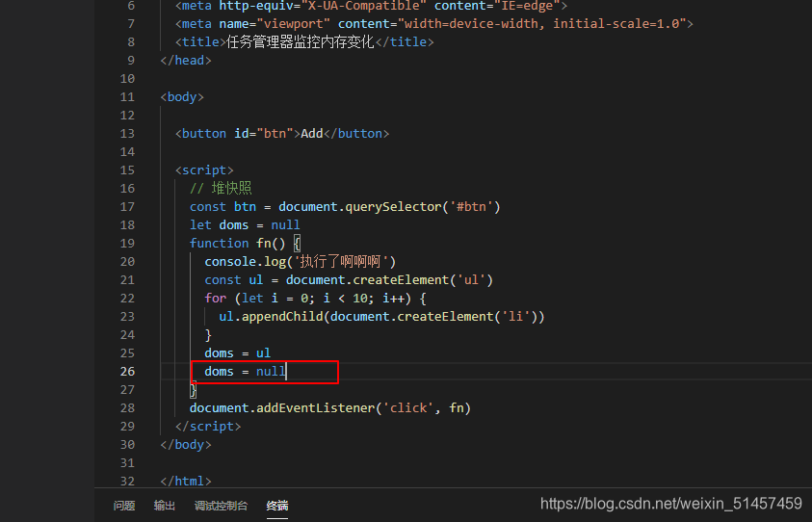This screenshot has width=812, height=522.
Task: Click console.log 执行了啊啊啊 statement
Action: [x=301, y=262]
